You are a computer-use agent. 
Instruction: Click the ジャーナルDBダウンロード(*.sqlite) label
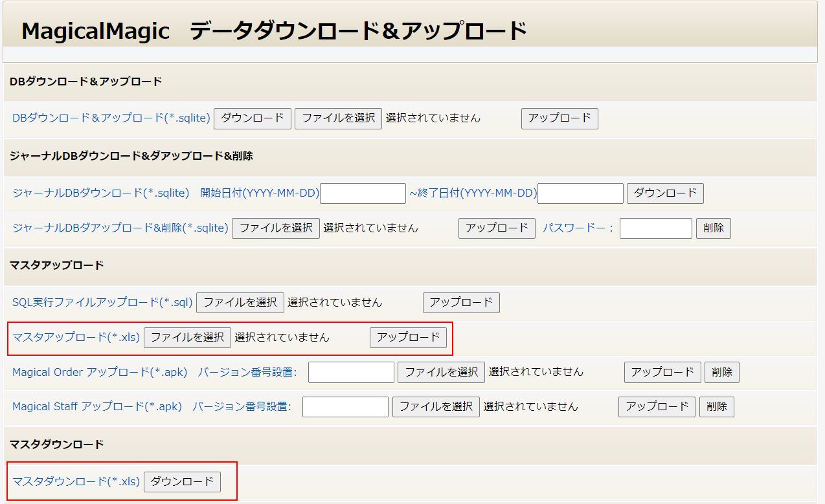101,193
